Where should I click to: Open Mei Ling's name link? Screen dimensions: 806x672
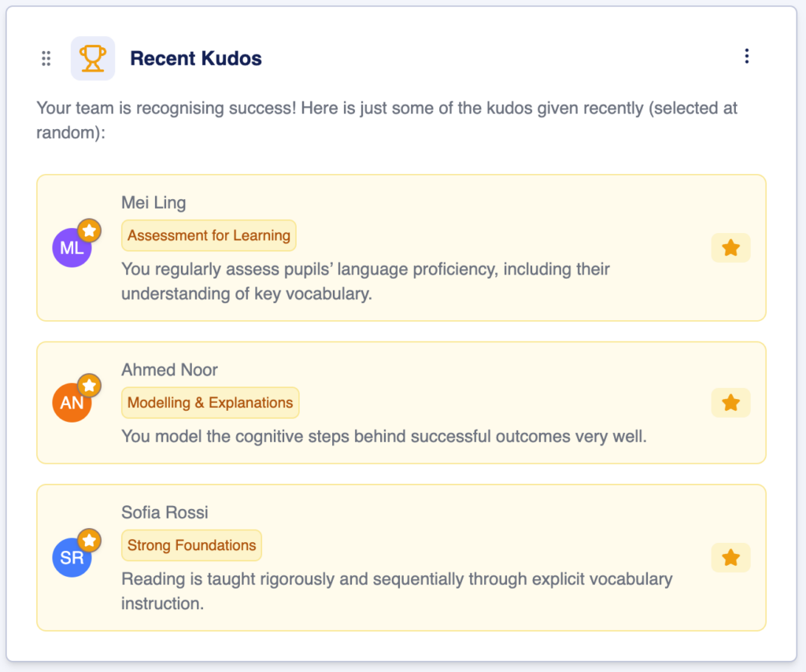click(153, 203)
